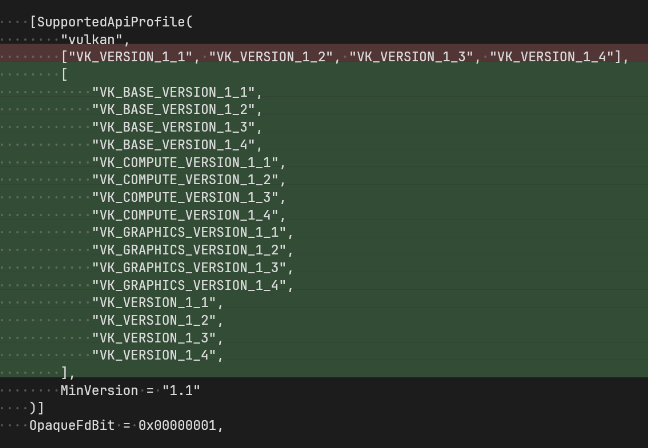Click the "VK_COMPUTE_VERSION_1_4" string
Image resolution: width=648 pixels, height=448 pixels.
(x=188, y=215)
